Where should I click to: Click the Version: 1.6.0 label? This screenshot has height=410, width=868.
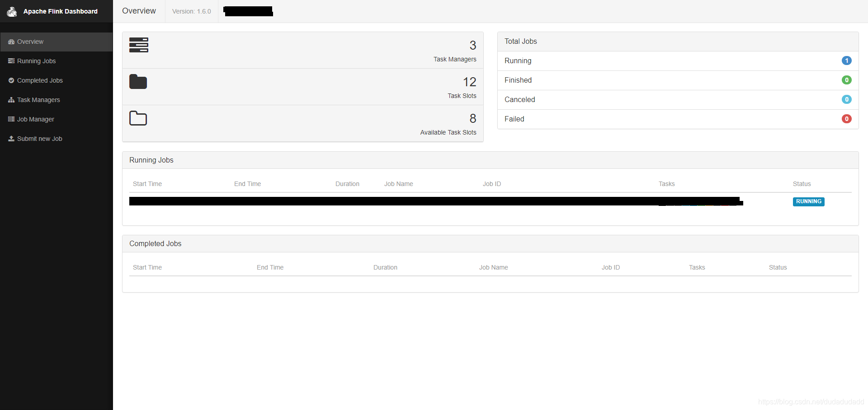[x=192, y=11]
